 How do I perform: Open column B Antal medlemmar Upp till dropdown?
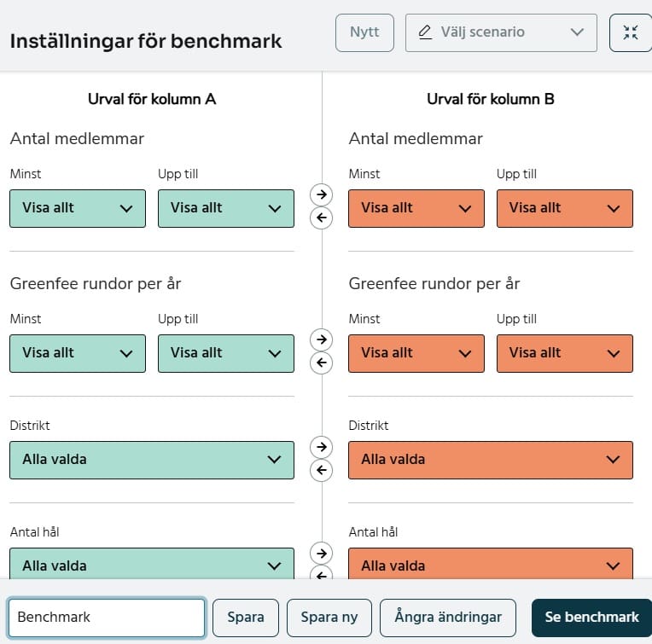tap(564, 208)
